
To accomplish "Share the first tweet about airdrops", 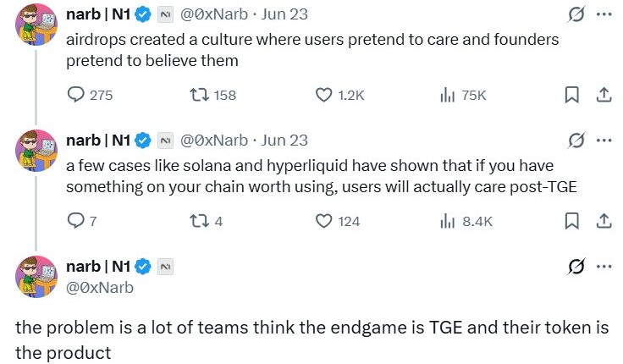I will click(x=604, y=96).
